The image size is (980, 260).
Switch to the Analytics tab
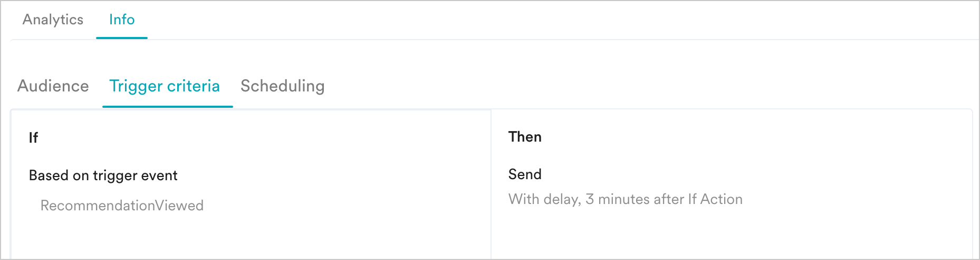pyautogui.click(x=53, y=20)
